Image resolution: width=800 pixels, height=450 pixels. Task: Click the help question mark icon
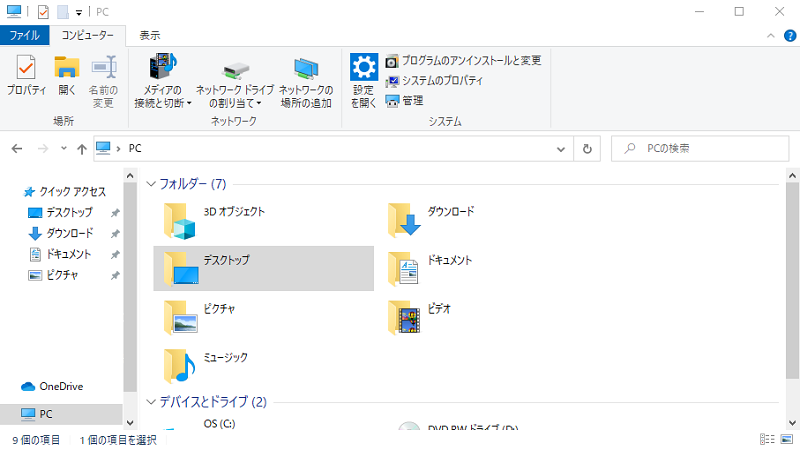(x=789, y=35)
